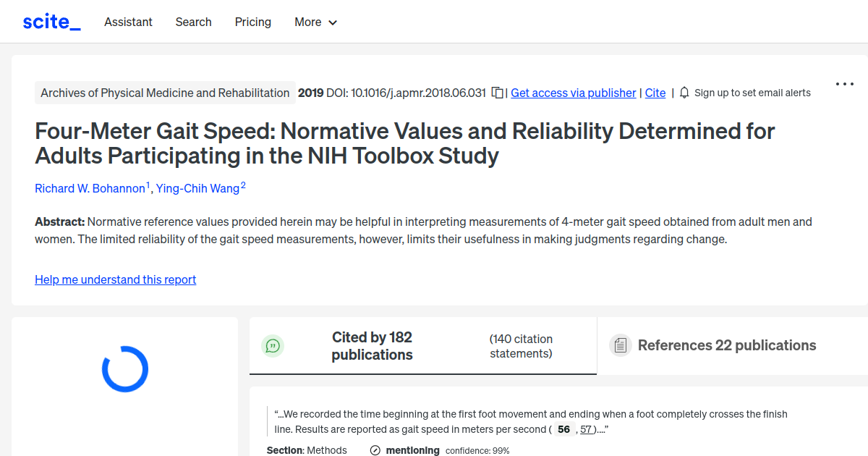Click the mentioning classification check icon
Screen dimensions: 868x456
(x=375, y=450)
